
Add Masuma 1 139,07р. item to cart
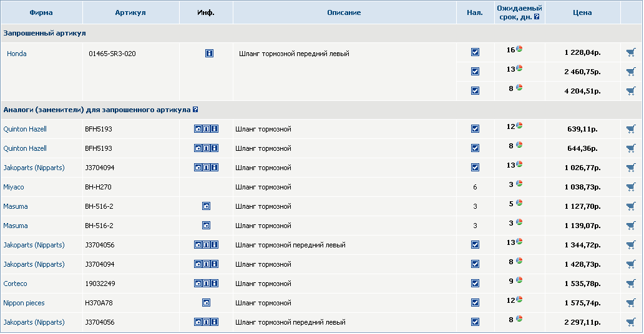click(631, 226)
